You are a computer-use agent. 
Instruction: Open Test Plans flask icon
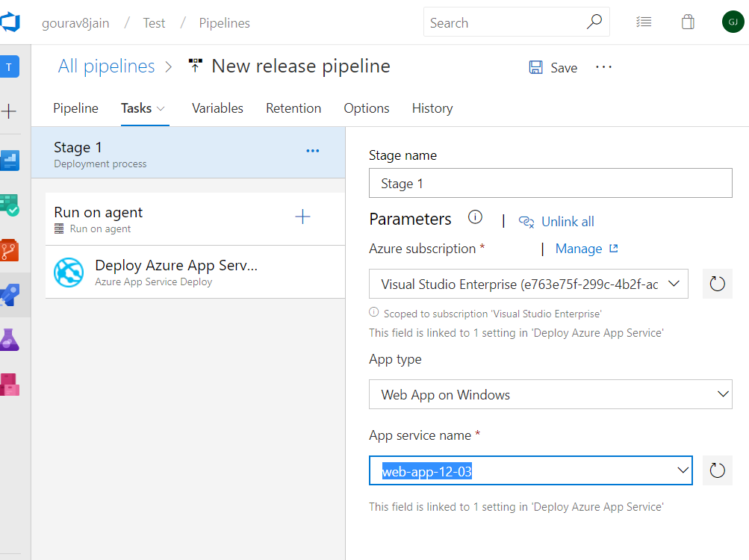(x=10, y=340)
